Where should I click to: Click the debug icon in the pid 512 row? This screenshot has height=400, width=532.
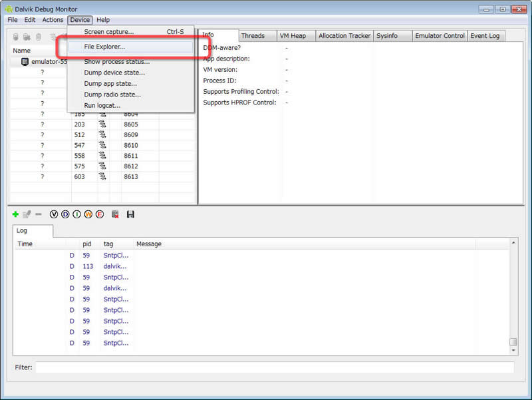click(102, 135)
